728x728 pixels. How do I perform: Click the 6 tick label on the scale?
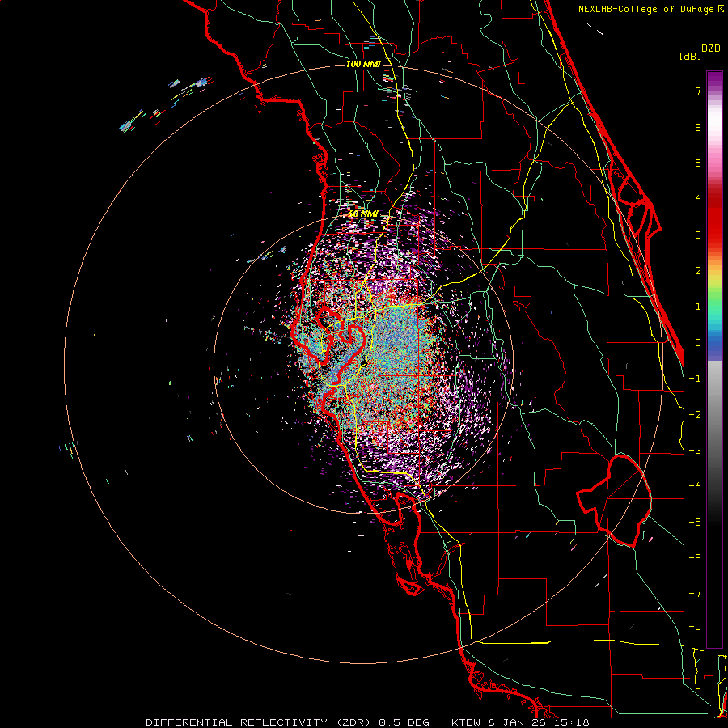pyautogui.click(x=698, y=127)
